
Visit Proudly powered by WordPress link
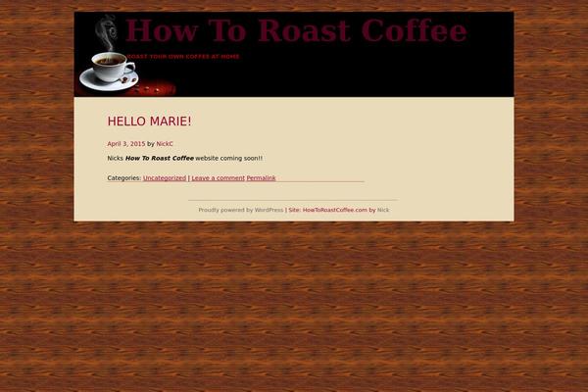[241, 210]
